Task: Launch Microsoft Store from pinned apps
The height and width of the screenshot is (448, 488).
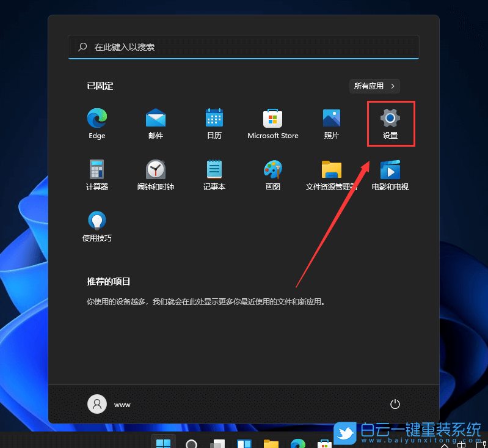Action: click(x=272, y=123)
